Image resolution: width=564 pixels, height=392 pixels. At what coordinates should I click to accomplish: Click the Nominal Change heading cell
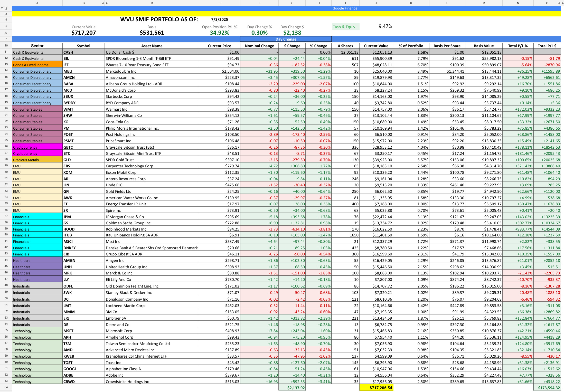point(259,46)
